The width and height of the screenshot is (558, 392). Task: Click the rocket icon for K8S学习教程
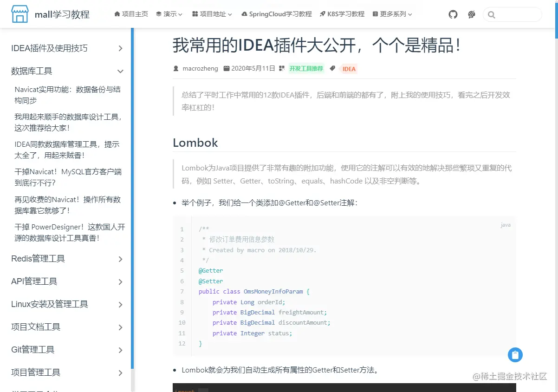(x=322, y=14)
